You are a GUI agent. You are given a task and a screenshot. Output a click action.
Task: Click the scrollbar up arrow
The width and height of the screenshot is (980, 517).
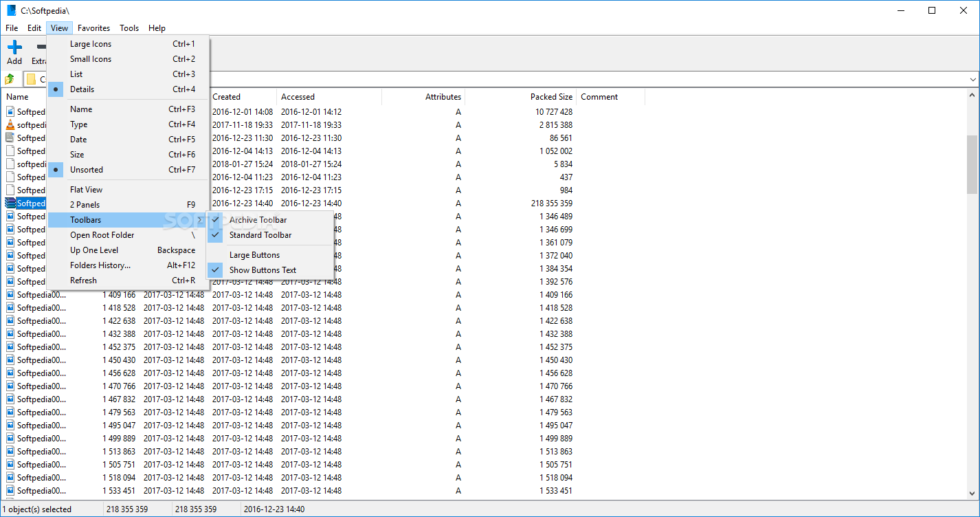pyautogui.click(x=972, y=96)
